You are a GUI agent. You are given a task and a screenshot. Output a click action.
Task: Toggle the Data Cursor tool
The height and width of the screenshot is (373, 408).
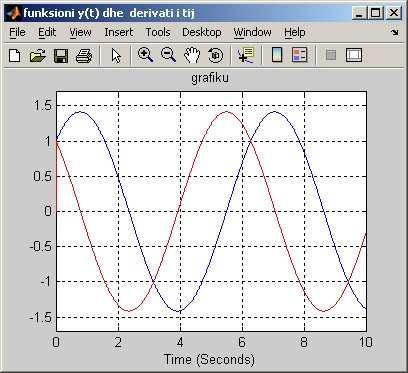pos(246,55)
